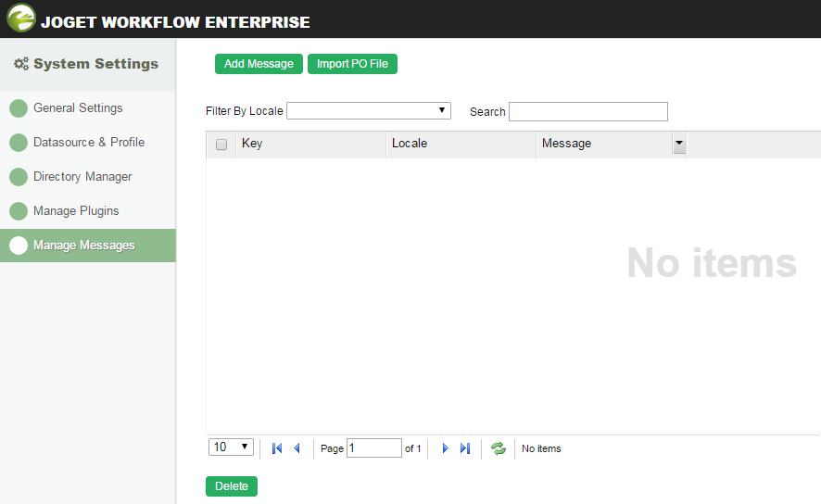Click the 'of 1' page count text
821x504 pixels.
pyautogui.click(x=412, y=448)
